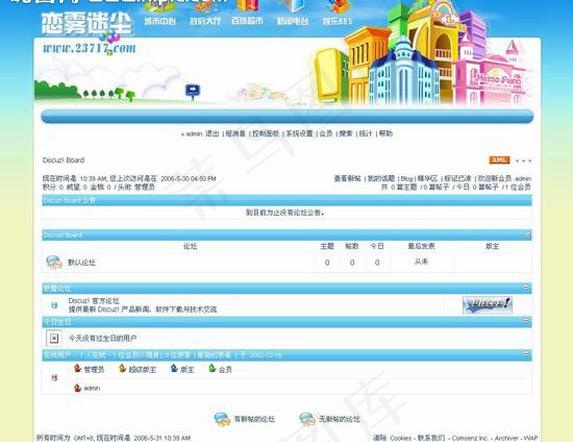Open the 会员 menu link
This screenshot has width=573, height=442.
tap(326, 134)
